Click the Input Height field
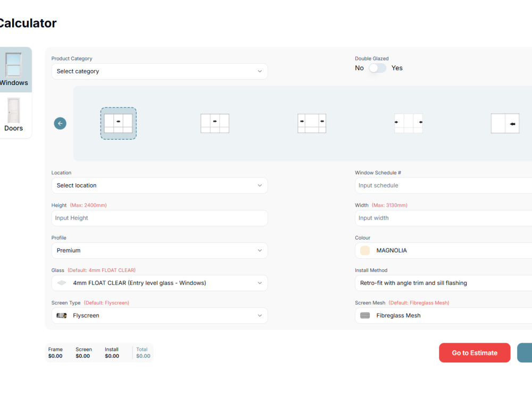The width and height of the screenshot is (532, 398). coord(160,218)
